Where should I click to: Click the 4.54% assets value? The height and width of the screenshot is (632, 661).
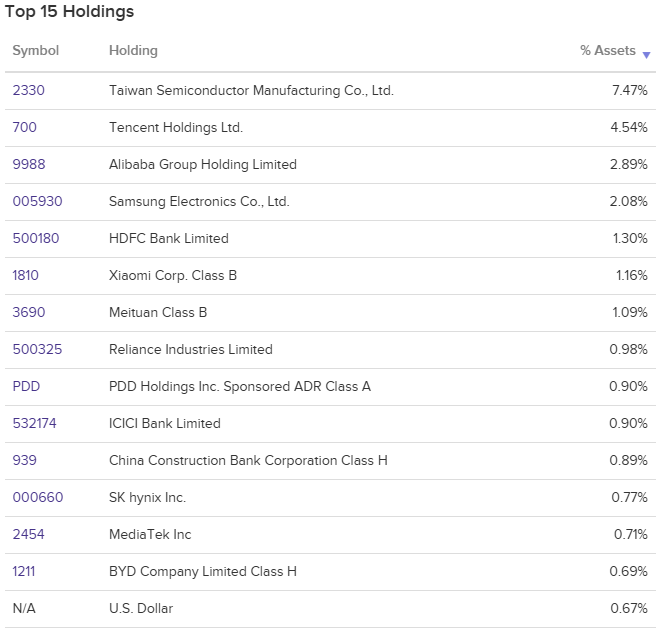(x=629, y=127)
